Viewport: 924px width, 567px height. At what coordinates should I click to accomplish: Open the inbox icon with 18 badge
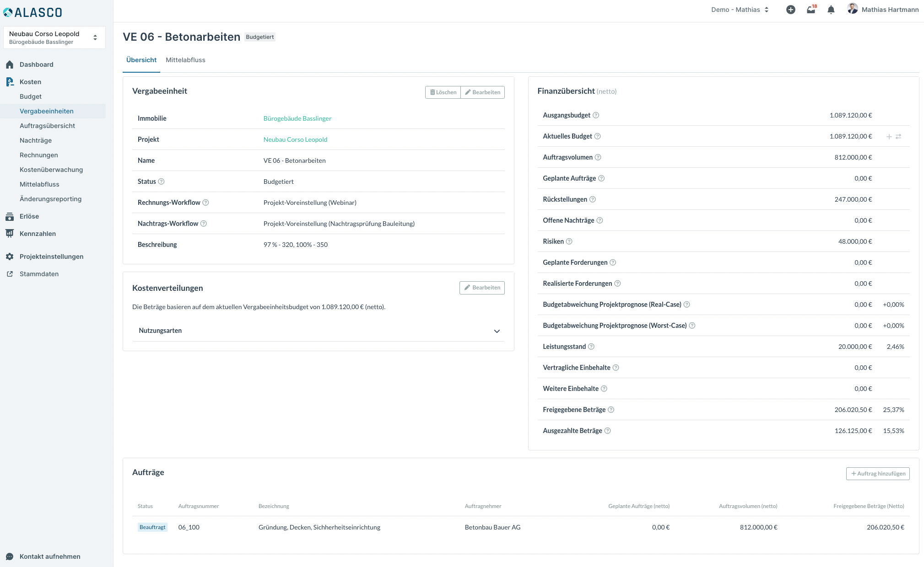point(811,10)
